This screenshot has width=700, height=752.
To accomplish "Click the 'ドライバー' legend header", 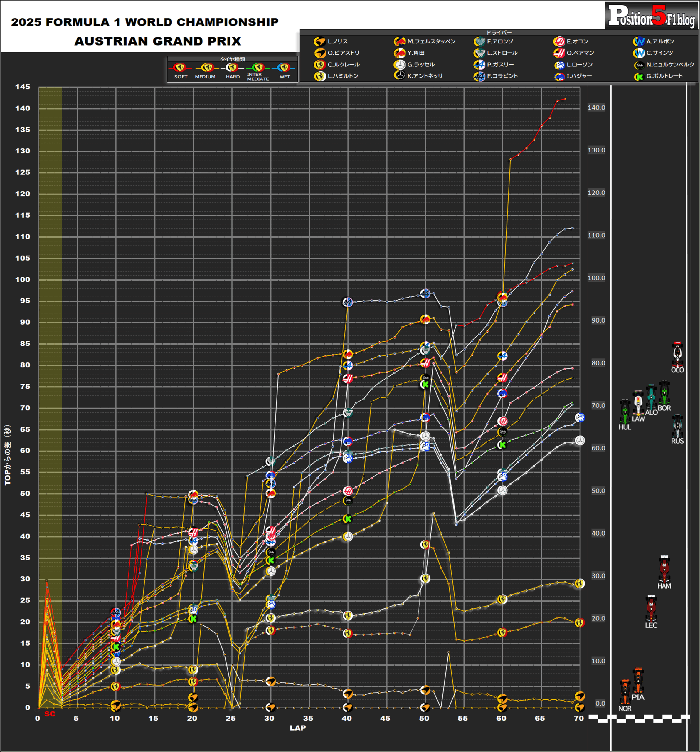I will pos(499,33).
